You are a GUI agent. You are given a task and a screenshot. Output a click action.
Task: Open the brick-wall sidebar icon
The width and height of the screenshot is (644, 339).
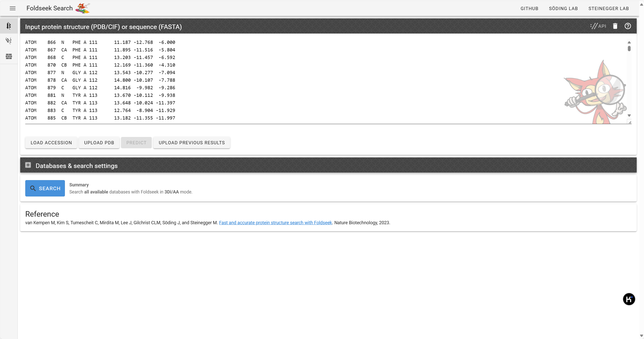coord(9,56)
